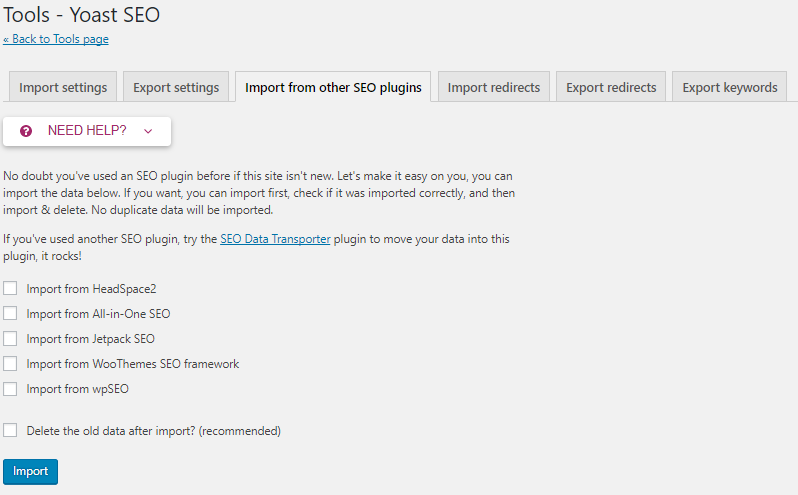Click the Tools - Yoast SEO heading
The image size is (798, 495).
(81, 15)
